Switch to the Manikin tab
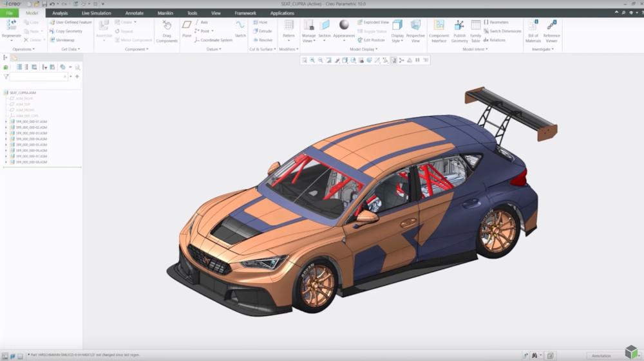Image resolution: width=644 pixels, height=361 pixels. [x=165, y=13]
